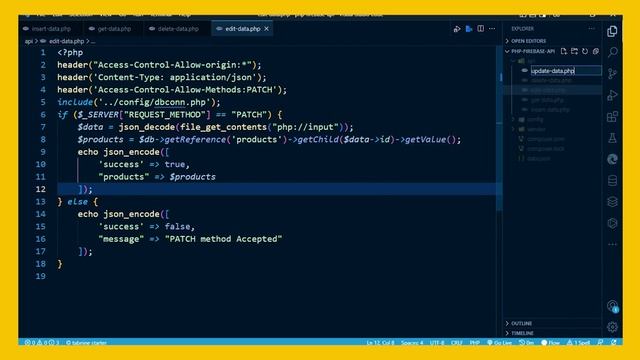Open the database cylinder icon view
Screen dimensions: 640x360
pos(612,180)
